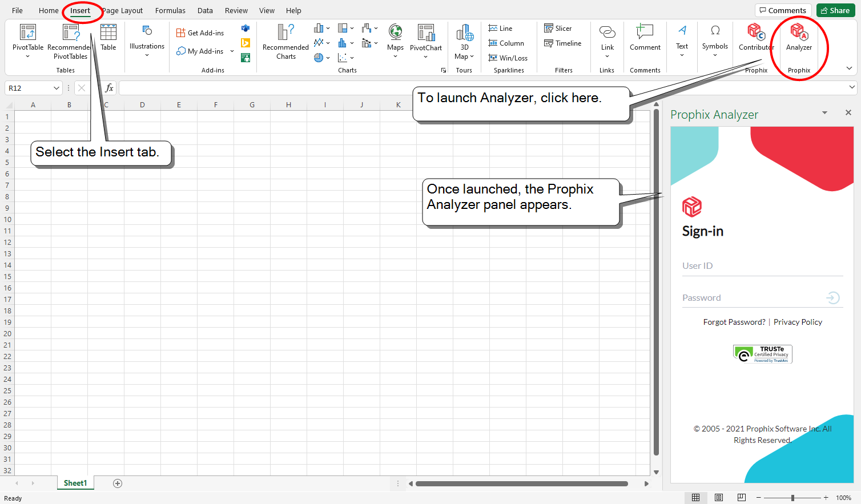The height and width of the screenshot is (504, 861).
Task: Open Prophix Analyzer task pane options
Action: [824, 113]
